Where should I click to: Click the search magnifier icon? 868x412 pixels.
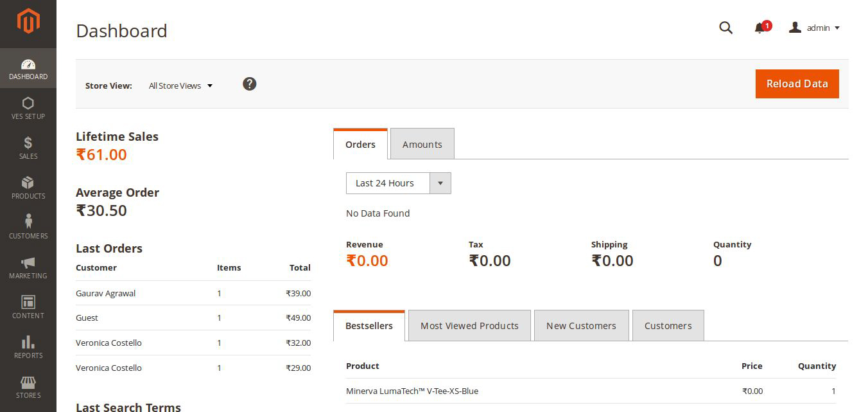click(725, 28)
